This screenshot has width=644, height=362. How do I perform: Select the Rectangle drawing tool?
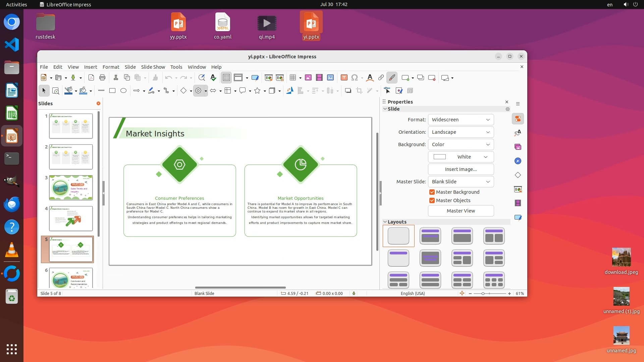pos(112,90)
